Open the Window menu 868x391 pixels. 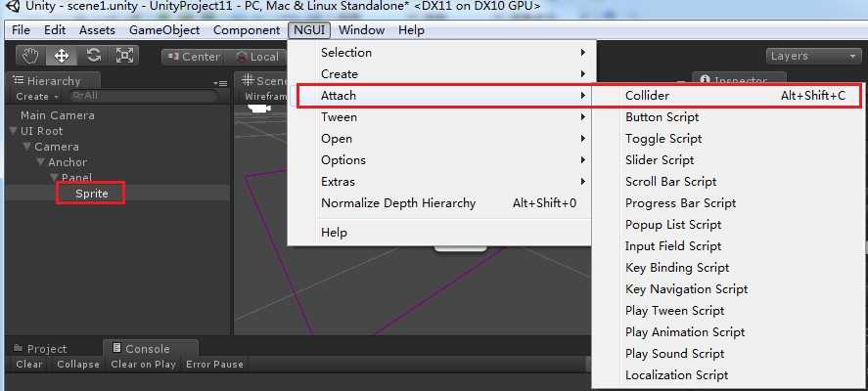point(361,30)
